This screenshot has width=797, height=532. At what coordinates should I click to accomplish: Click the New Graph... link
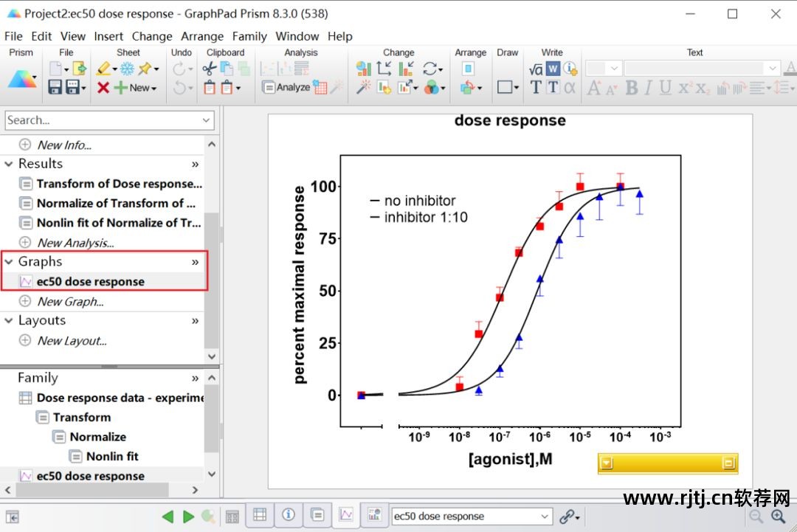70,301
